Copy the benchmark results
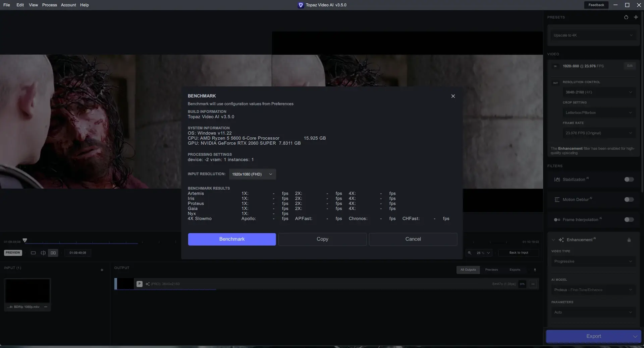 pos(322,239)
